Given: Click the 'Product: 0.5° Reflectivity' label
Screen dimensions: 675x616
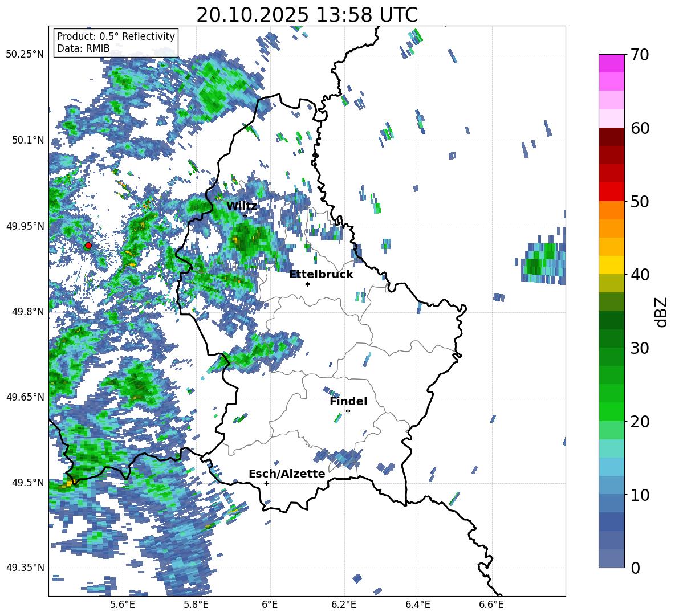Looking at the screenshot, I should point(116,36).
